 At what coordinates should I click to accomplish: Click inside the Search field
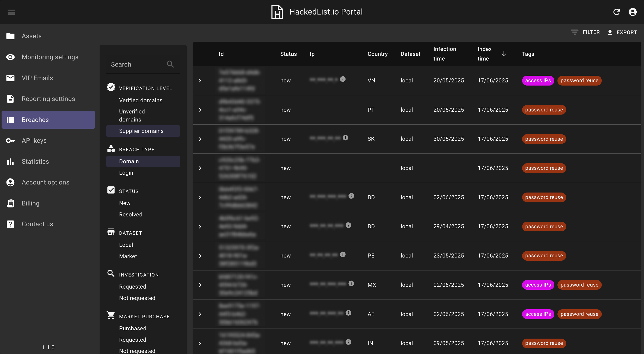[136, 64]
